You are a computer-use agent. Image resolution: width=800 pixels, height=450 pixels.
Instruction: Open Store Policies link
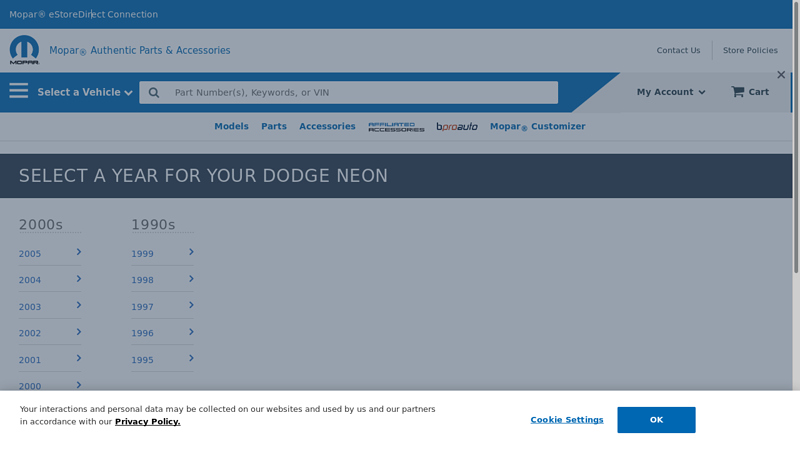pos(750,50)
